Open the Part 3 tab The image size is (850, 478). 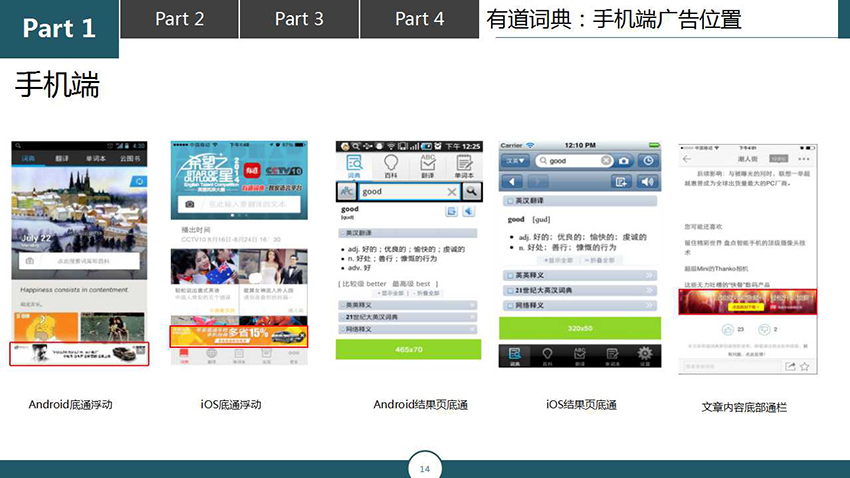click(x=299, y=19)
